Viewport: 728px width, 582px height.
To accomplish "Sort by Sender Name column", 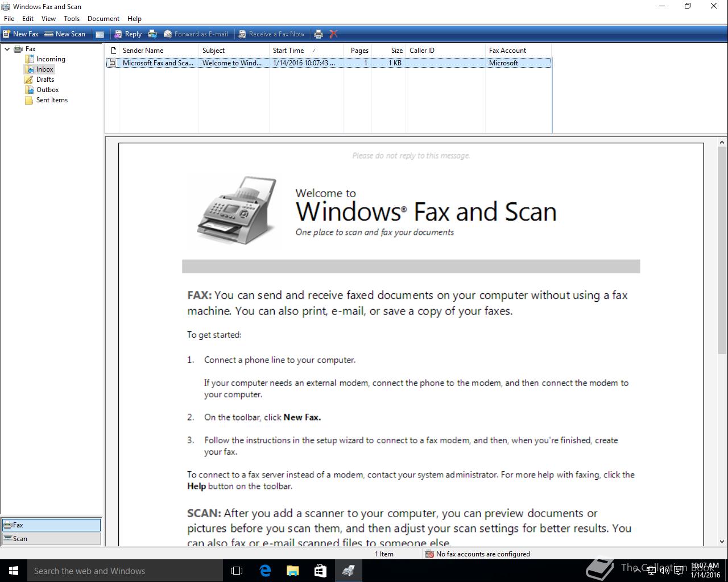I will point(159,51).
